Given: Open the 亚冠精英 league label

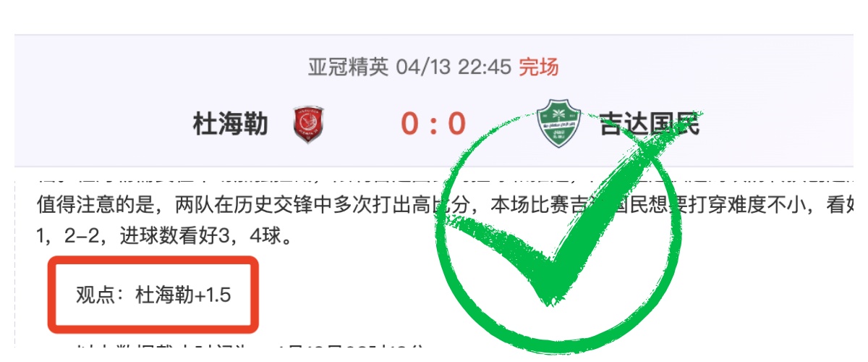Looking at the screenshot, I should tap(349, 68).
